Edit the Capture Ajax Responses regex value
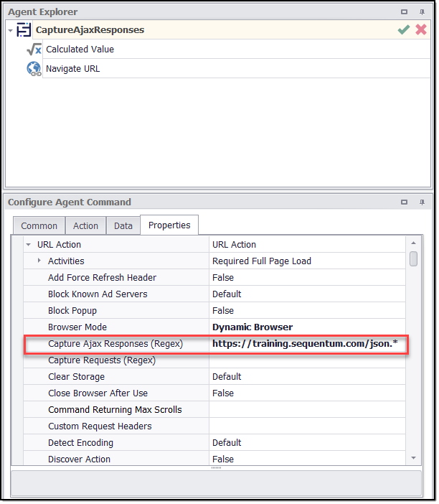 point(308,344)
